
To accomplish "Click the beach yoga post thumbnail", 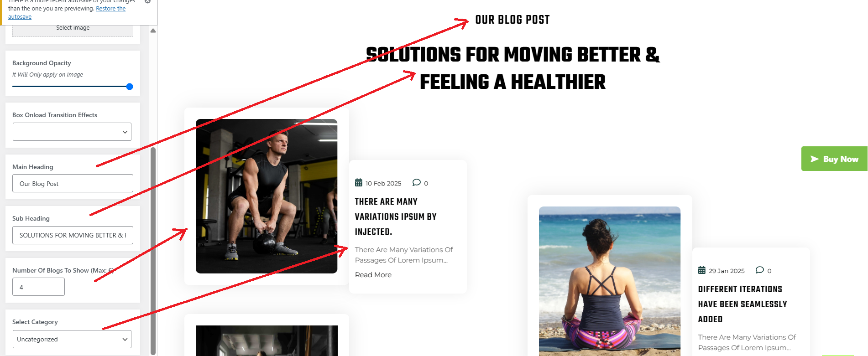I will coord(610,281).
